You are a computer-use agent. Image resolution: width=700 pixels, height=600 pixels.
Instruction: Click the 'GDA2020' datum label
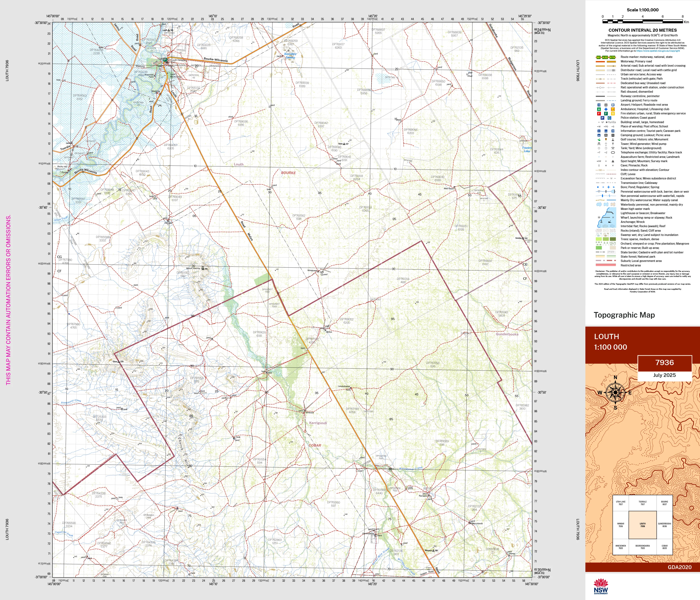pos(680,567)
